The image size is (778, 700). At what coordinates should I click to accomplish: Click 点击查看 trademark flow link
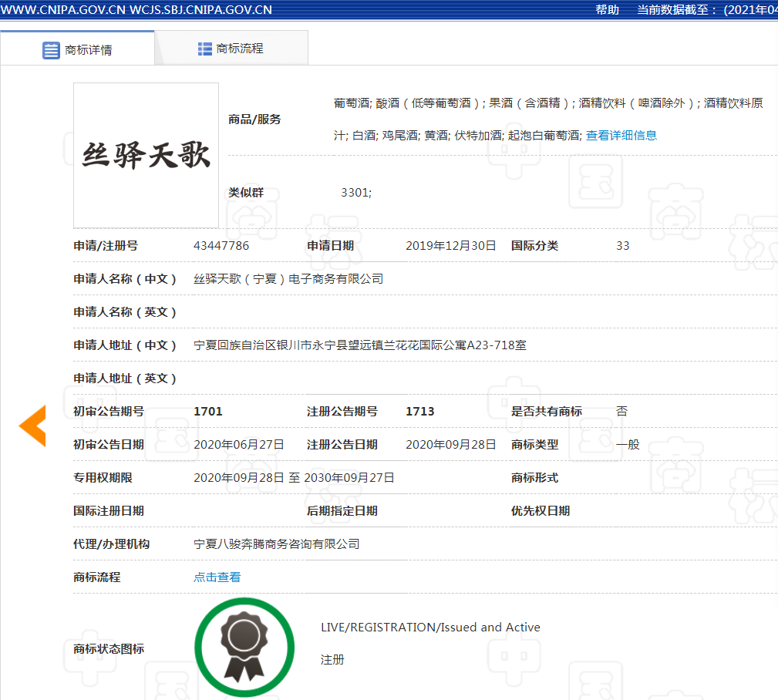(217, 577)
